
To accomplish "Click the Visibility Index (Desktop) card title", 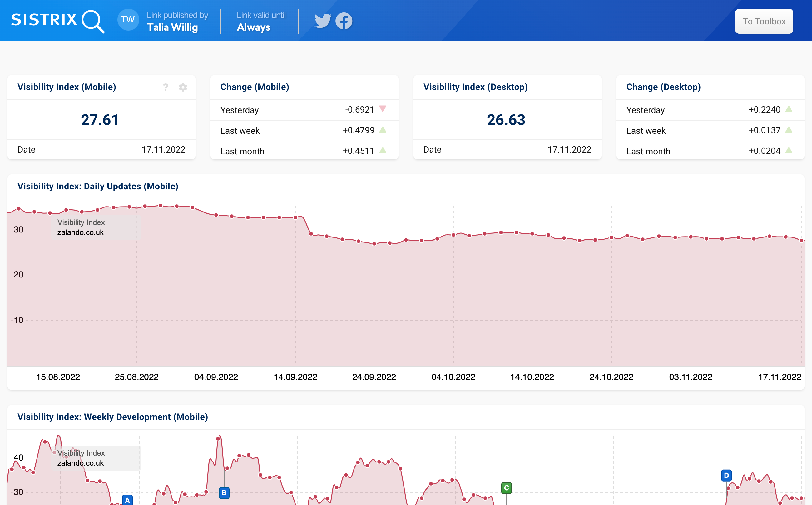I will click(x=475, y=87).
